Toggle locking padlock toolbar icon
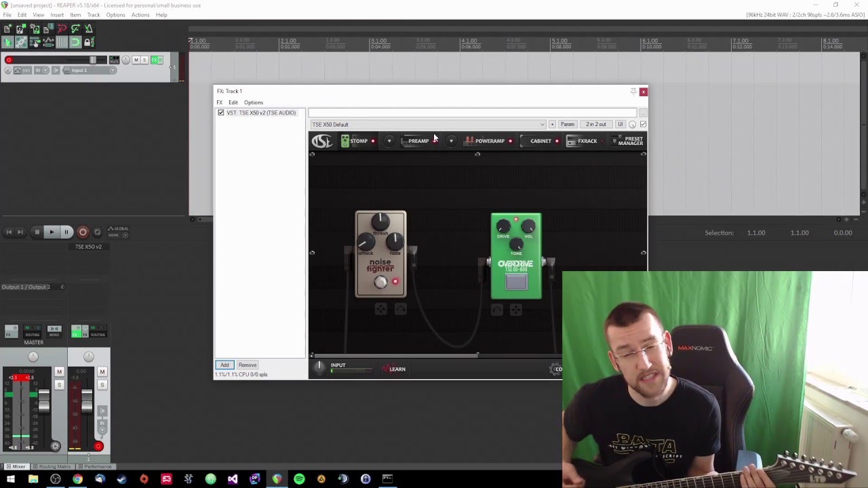 click(89, 42)
